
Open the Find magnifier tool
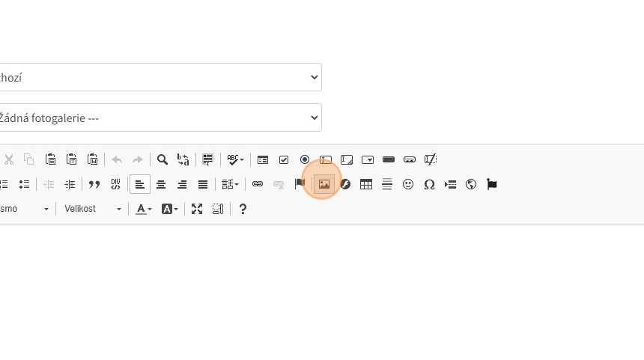coord(162,159)
